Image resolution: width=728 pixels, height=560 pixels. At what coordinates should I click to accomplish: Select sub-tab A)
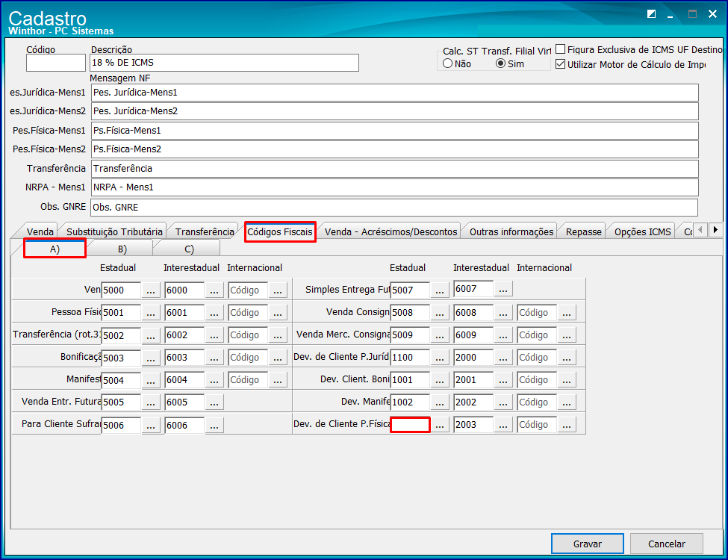tap(55, 249)
